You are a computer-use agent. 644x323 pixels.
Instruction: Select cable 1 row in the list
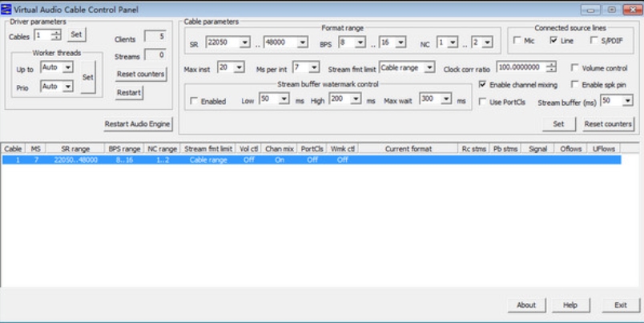pyautogui.click(x=312, y=159)
